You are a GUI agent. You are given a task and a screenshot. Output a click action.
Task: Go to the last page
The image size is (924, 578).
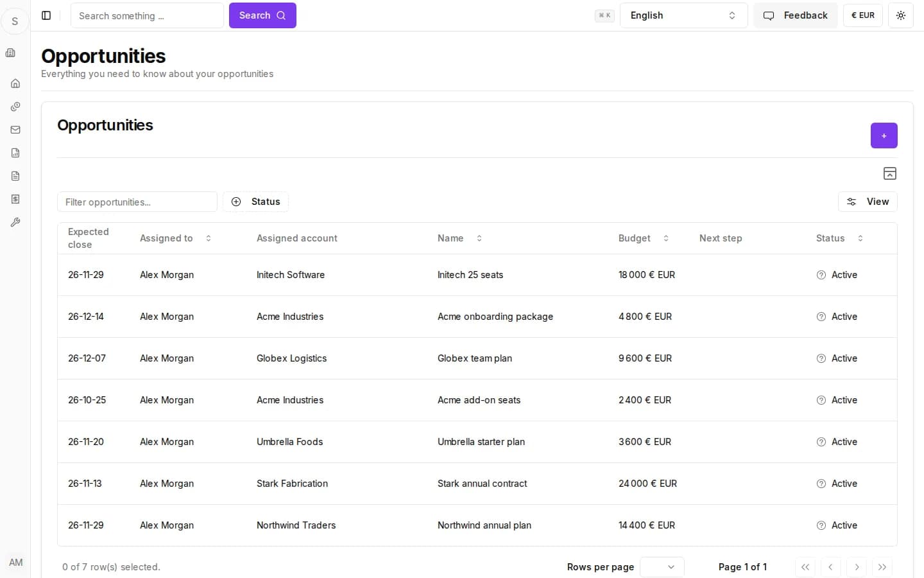click(x=882, y=567)
